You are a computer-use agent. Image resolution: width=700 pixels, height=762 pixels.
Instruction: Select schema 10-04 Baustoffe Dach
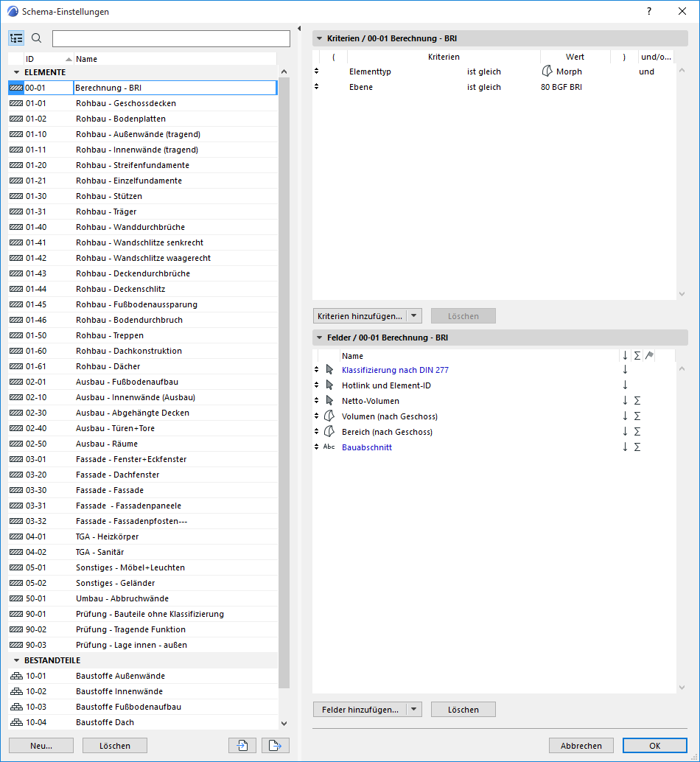point(143,722)
